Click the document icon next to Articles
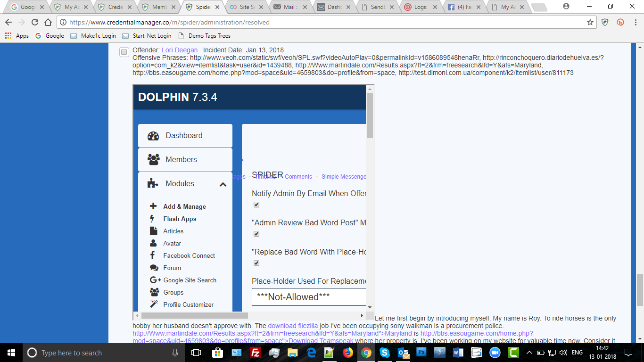This screenshot has width=644, height=362. pos(153,231)
